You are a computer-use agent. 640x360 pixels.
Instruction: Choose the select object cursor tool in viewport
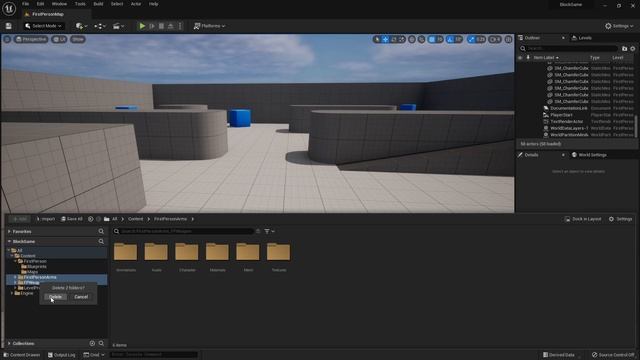click(377, 39)
